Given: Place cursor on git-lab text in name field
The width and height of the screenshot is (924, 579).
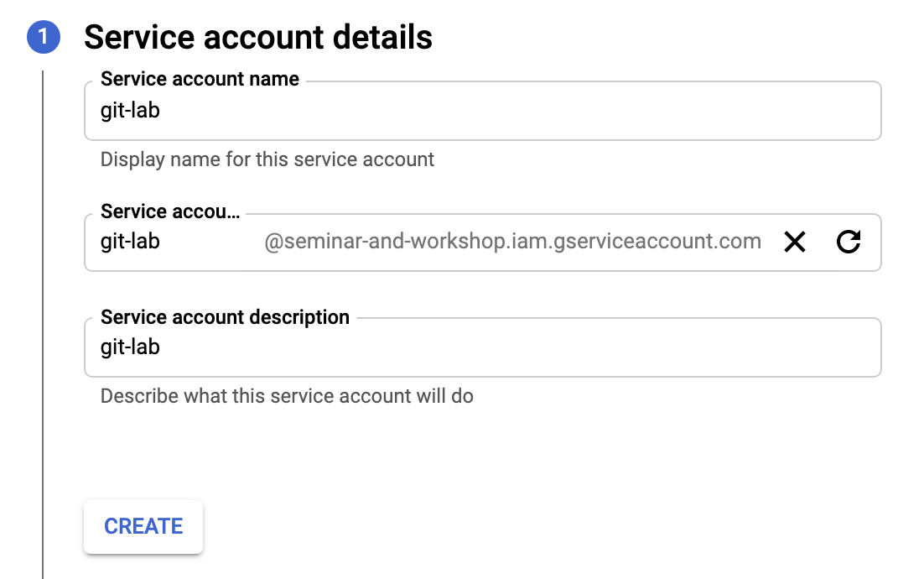Looking at the screenshot, I should [x=130, y=111].
